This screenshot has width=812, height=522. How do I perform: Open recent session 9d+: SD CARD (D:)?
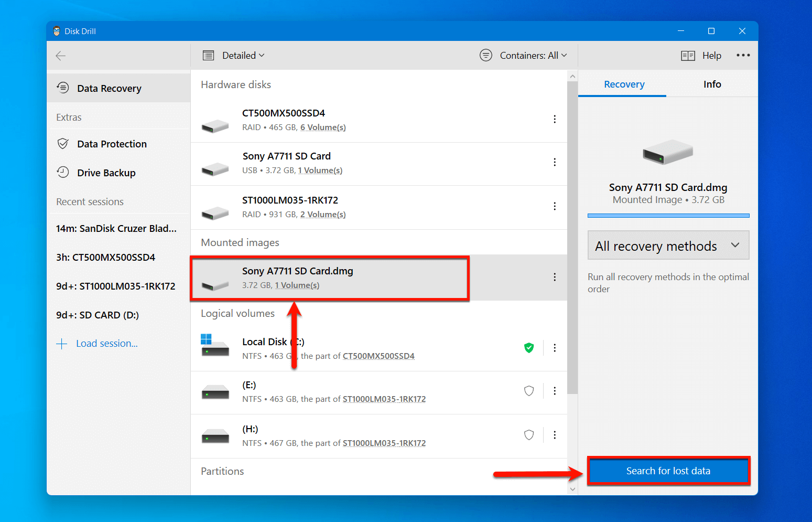coord(98,315)
